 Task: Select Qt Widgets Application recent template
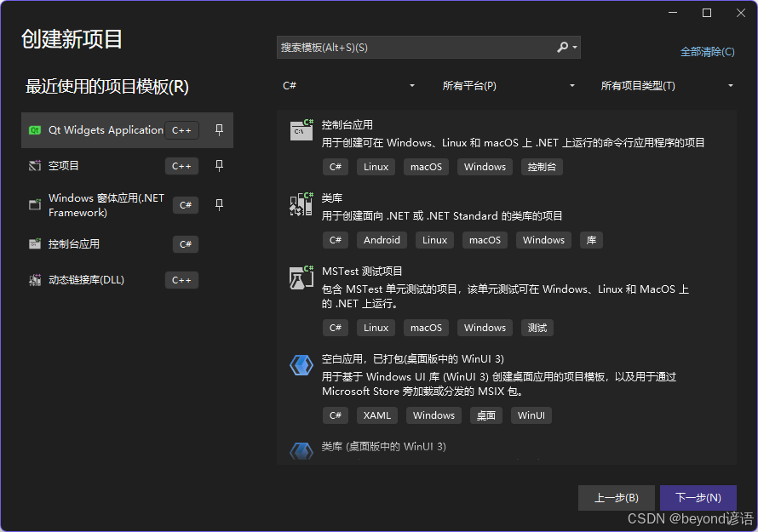point(127,130)
